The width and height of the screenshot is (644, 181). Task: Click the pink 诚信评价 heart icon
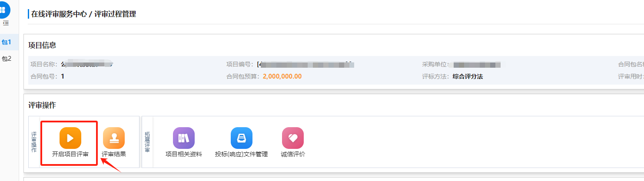click(x=293, y=138)
